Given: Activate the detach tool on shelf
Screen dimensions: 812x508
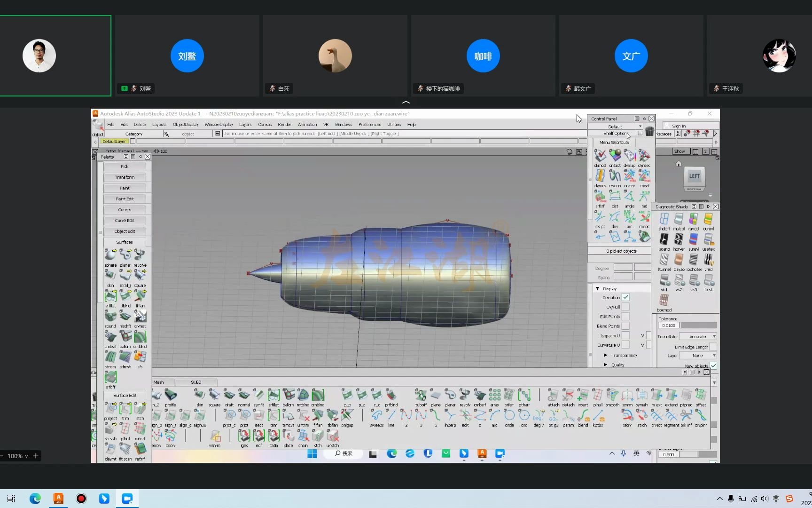Looking at the screenshot, I should (568, 396).
